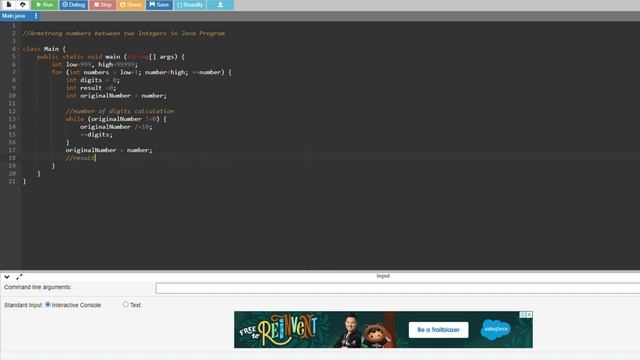The width and height of the screenshot is (640, 360).
Task: Click the Be a Trailblazer ad button
Action: (x=438, y=330)
